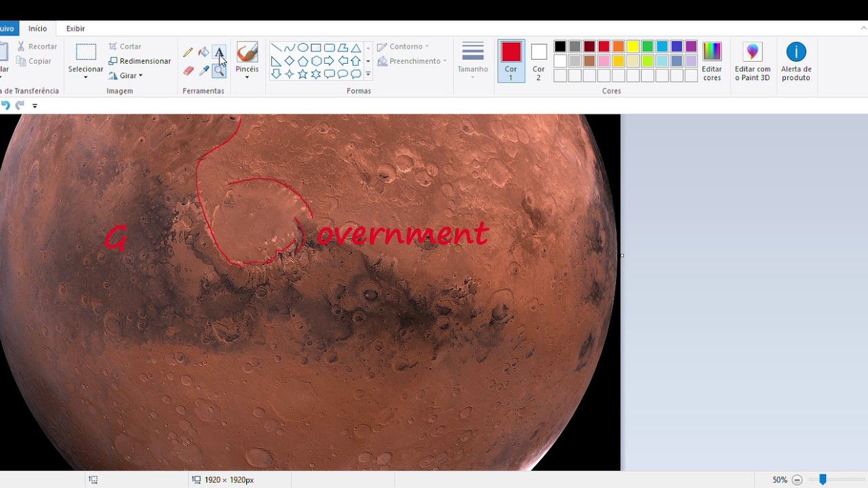Click the Redimensionar resize button
The height and width of the screenshot is (488, 868).
(x=140, y=61)
